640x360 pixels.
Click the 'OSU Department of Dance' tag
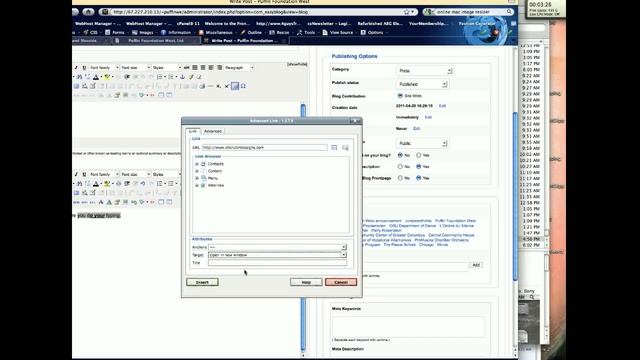tap(412, 226)
